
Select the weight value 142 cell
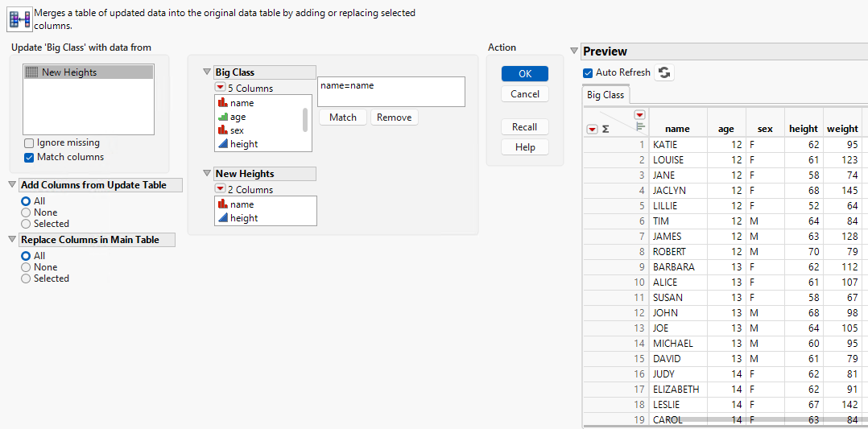842,405
